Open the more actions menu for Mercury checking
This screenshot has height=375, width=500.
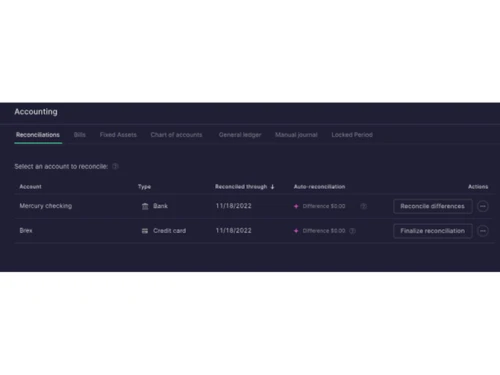click(x=483, y=206)
